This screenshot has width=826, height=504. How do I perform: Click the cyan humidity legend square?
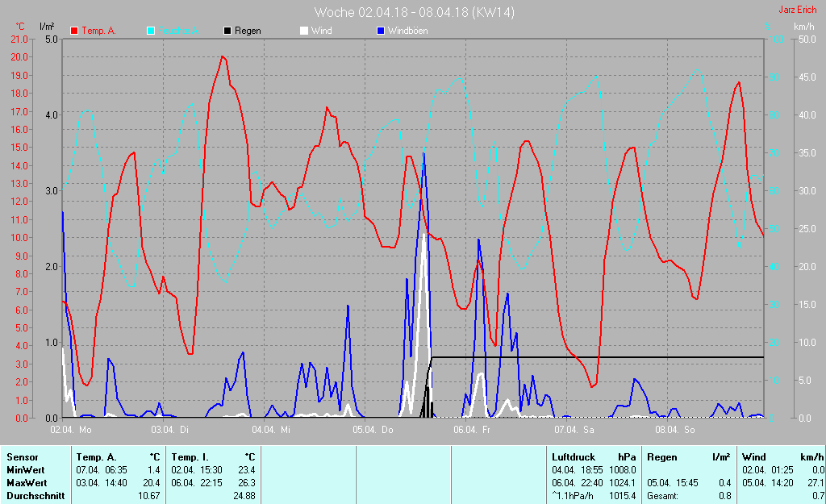[x=151, y=31]
